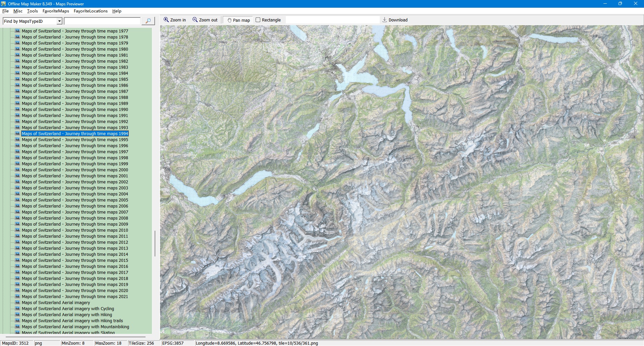Select Journey through time maps 1985
Image resolution: width=644 pixels, height=346 pixels.
pyautogui.click(x=75, y=79)
